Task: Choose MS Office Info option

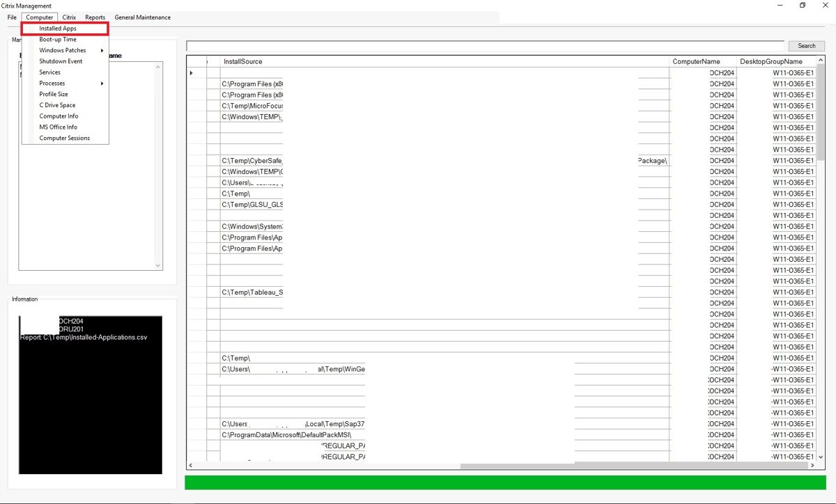Action: [x=65, y=127]
